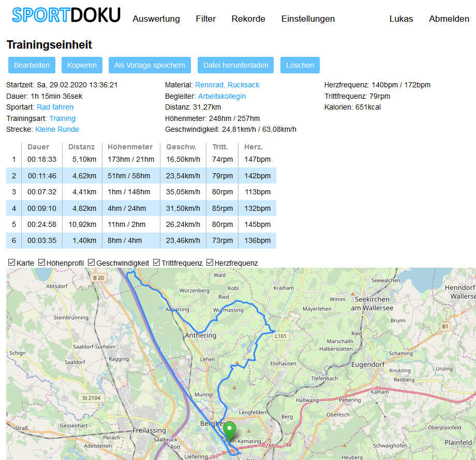Toggle the Karte checkbox
Screen dimensions: 476x460
[12, 263]
